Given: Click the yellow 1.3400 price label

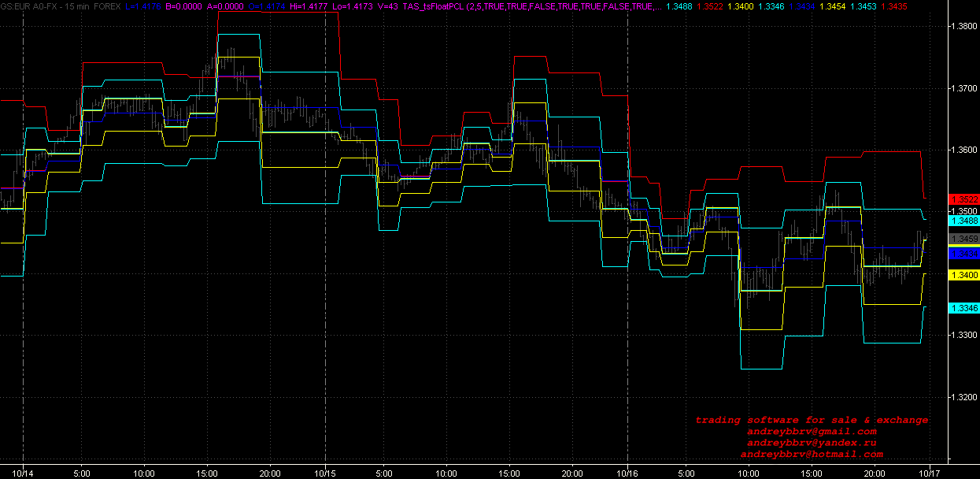Looking at the screenshot, I should tap(963, 275).
